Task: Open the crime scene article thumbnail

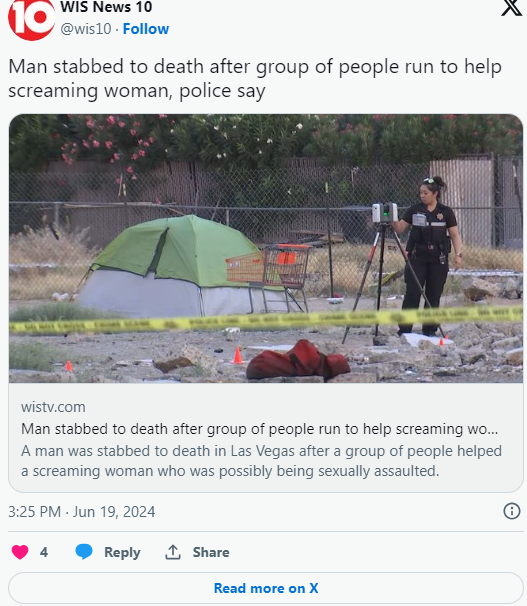Action: [x=266, y=248]
